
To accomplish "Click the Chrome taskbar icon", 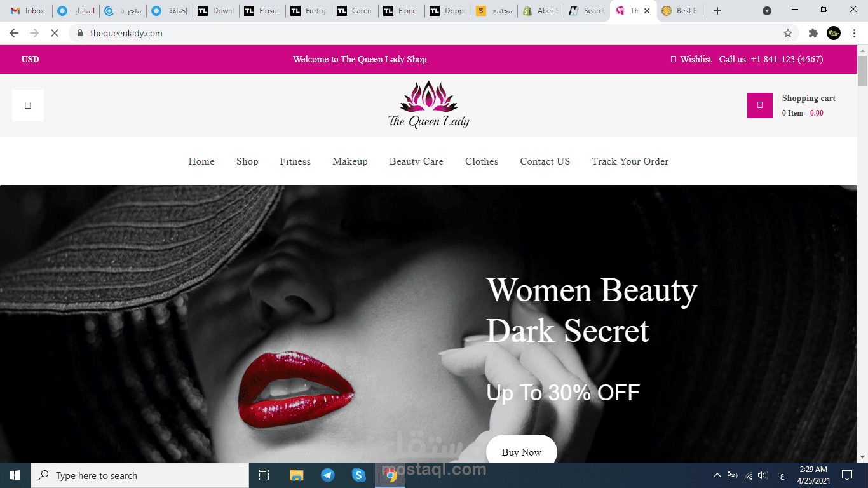I will point(390,475).
